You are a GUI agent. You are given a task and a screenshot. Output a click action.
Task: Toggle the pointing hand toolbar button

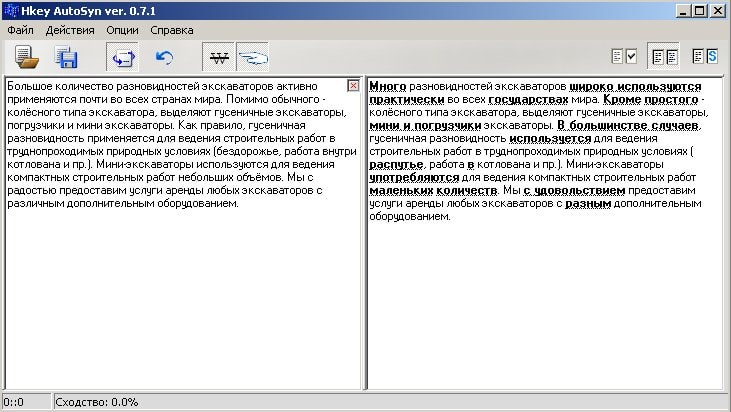click(254, 58)
